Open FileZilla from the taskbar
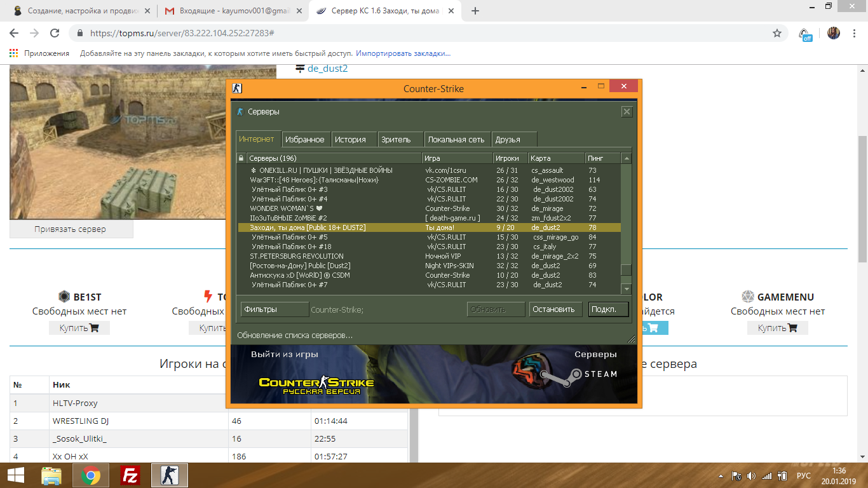This screenshot has width=868, height=488. pos(130,475)
